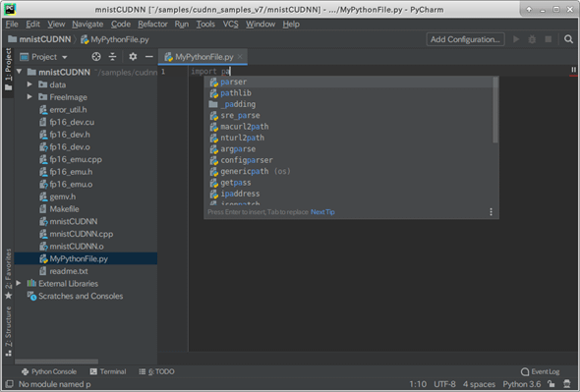Open the Python Console tool window
The image size is (580, 392).
[x=49, y=371]
